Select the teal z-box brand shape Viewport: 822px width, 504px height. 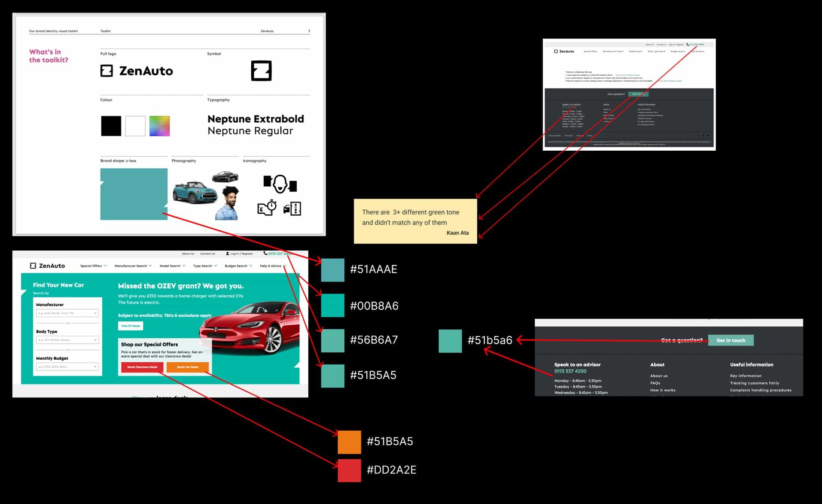(134, 194)
